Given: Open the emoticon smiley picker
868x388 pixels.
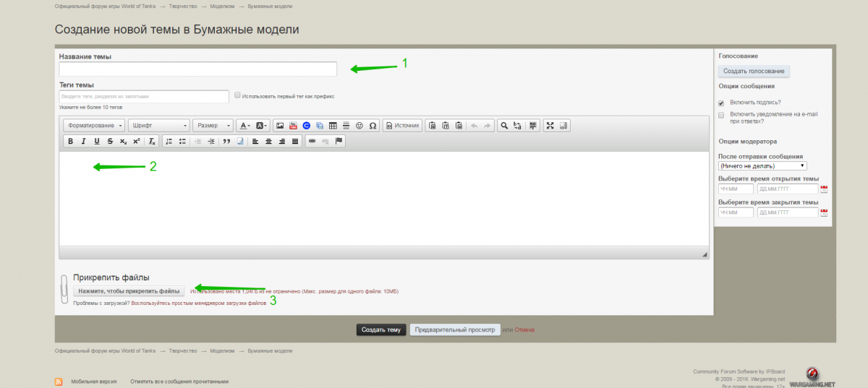Looking at the screenshot, I should point(359,125).
